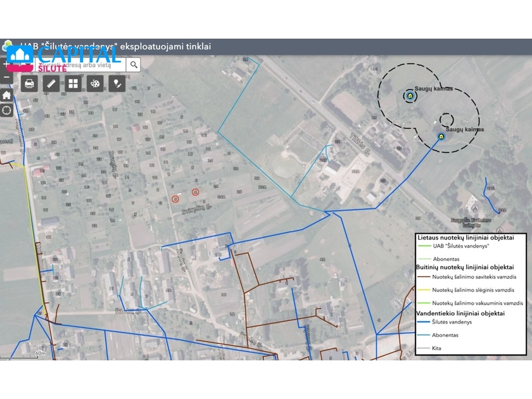The height and width of the screenshot is (399, 532).
Task: Click the red circle marker numbered 8
Action: point(175,199)
